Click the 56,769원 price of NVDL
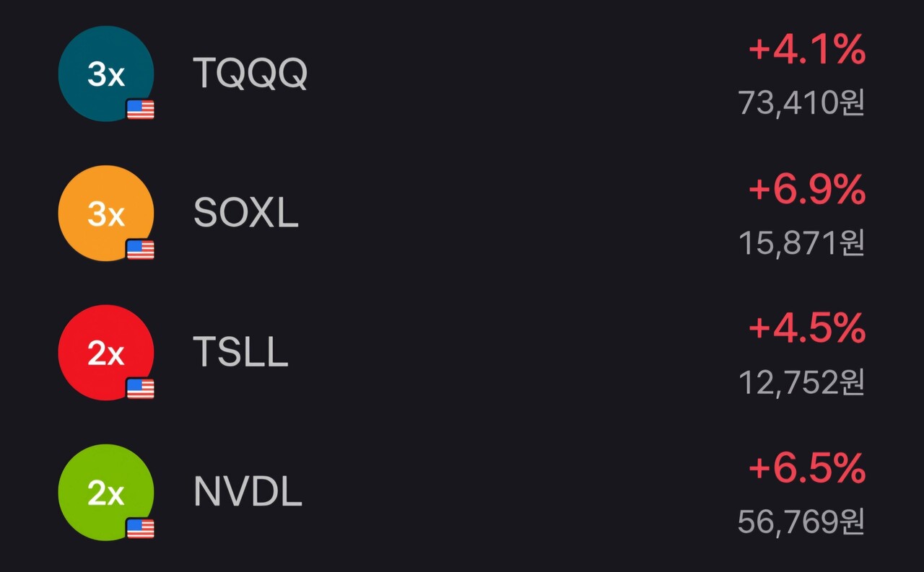Image resolution: width=924 pixels, height=572 pixels. 801,522
